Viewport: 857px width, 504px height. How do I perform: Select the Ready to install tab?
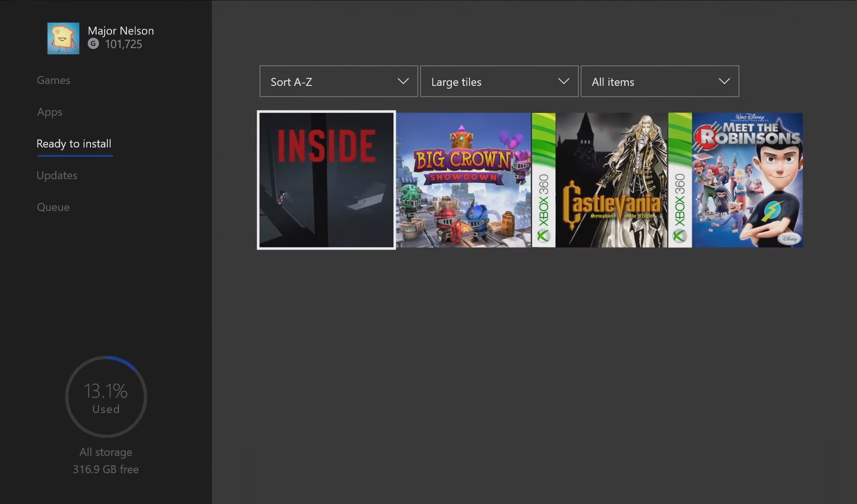tap(74, 144)
